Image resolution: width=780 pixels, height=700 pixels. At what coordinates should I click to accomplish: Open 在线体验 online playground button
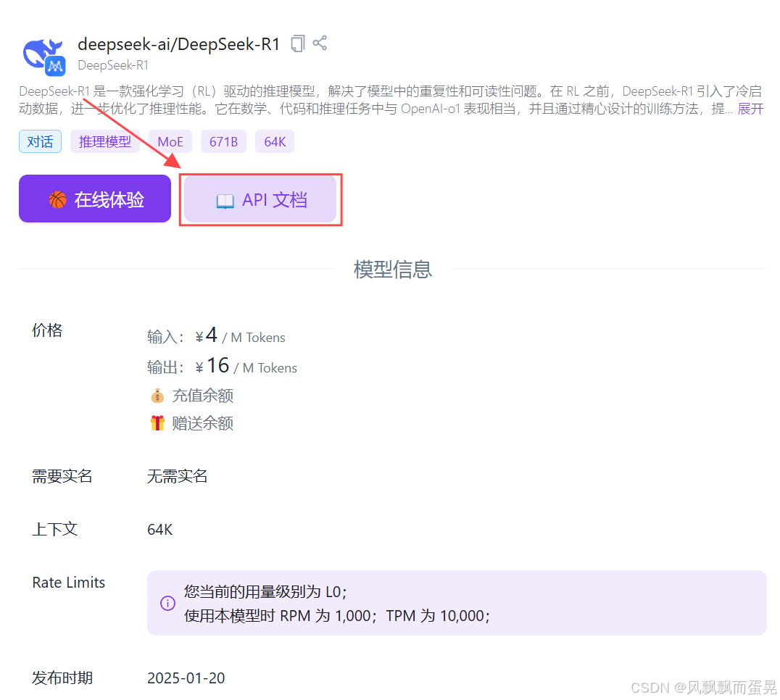tap(95, 199)
